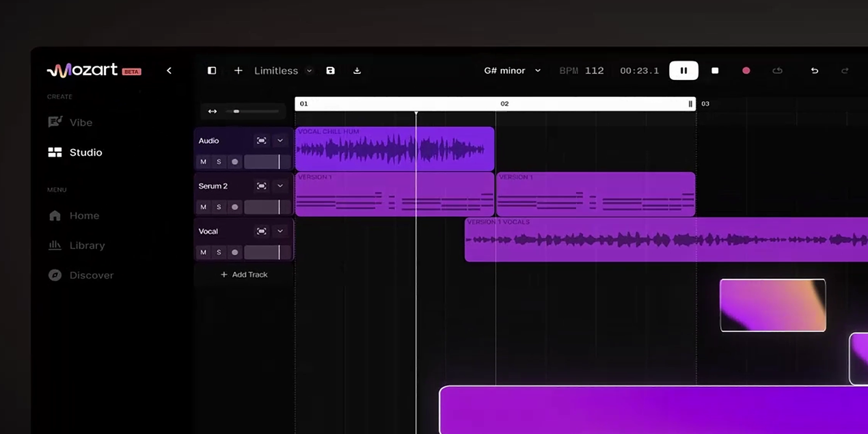Solo the Serum 2 track
This screenshot has height=434, width=868.
[x=219, y=207]
